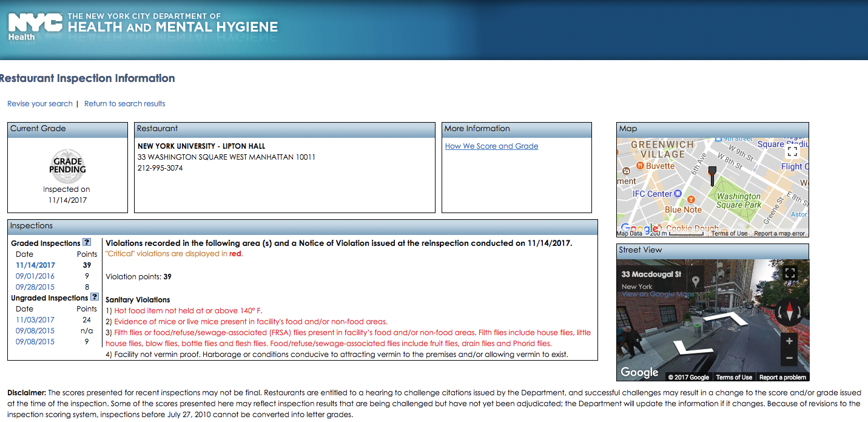The image size is (868, 422).
Task: Click the Current Grade panel header
Action: (67, 129)
